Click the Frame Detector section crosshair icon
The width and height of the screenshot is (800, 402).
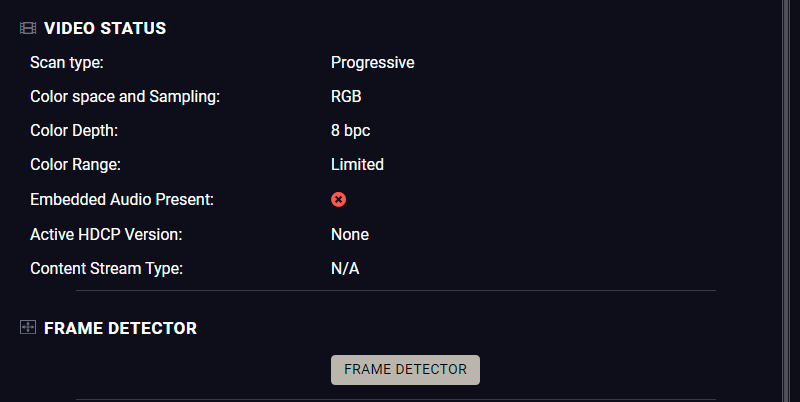click(28, 328)
